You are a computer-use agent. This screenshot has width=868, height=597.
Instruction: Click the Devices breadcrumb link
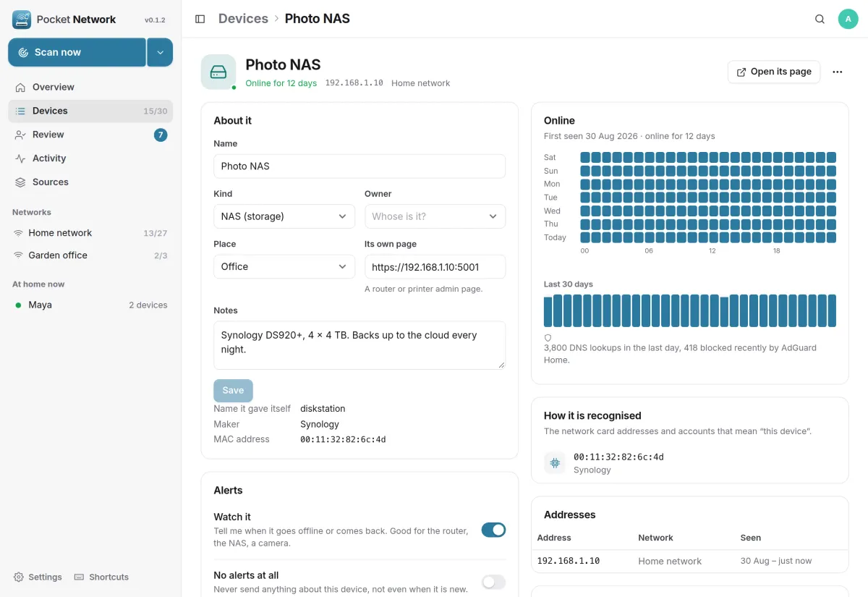(243, 19)
